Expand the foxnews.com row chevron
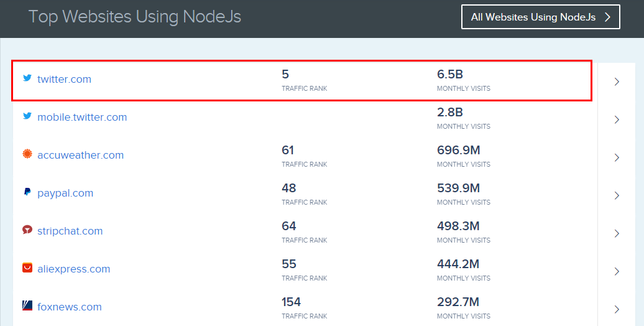The image size is (644, 326). pyautogui.click(x=617, y=309)
